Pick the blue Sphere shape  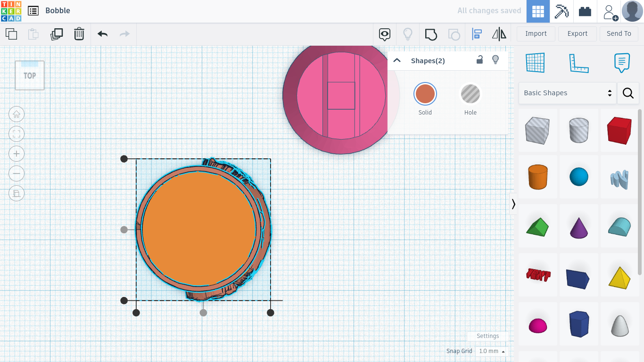click(578, 177)
